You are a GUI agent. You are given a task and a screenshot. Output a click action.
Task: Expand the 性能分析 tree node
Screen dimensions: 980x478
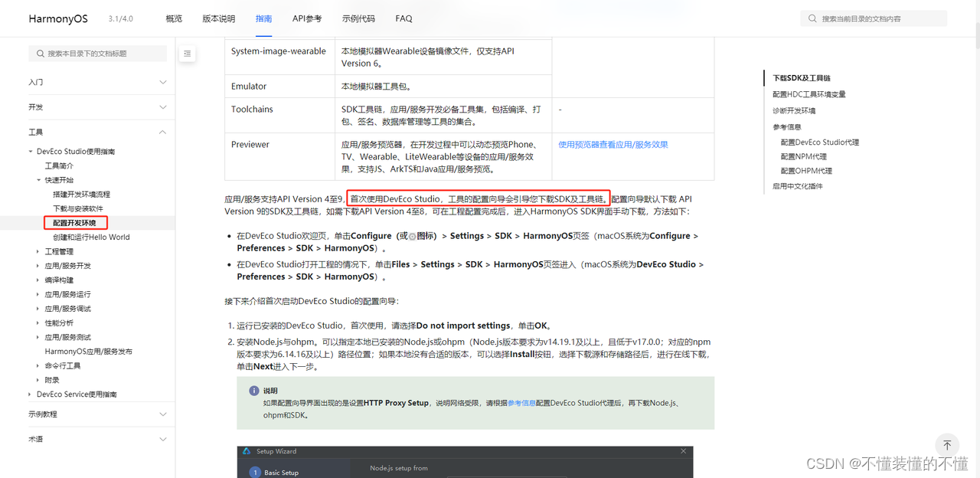point(38,323)
